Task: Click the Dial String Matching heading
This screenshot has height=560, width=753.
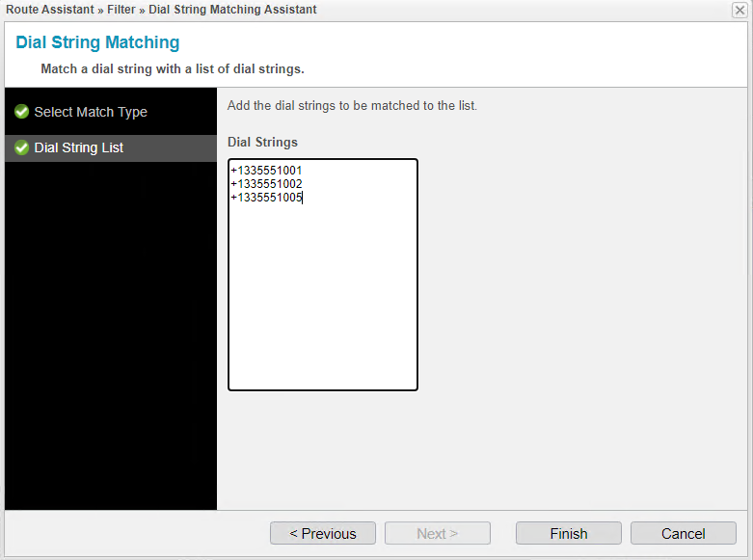Action: click(x=98, y=42)
